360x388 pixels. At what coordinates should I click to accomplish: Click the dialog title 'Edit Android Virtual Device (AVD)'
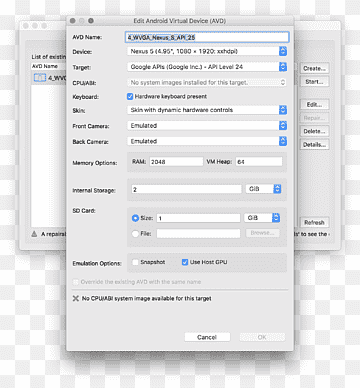pos(180,21)
